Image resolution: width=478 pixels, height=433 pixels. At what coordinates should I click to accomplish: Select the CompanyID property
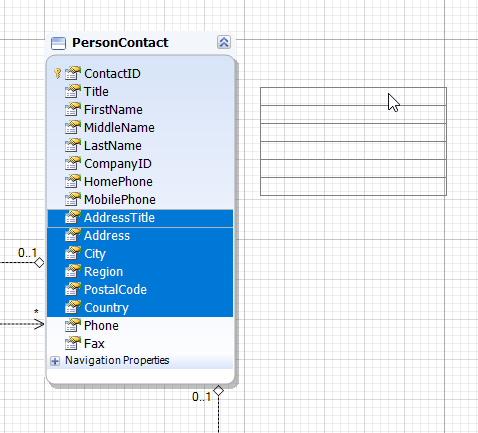(x=140, y=163)
